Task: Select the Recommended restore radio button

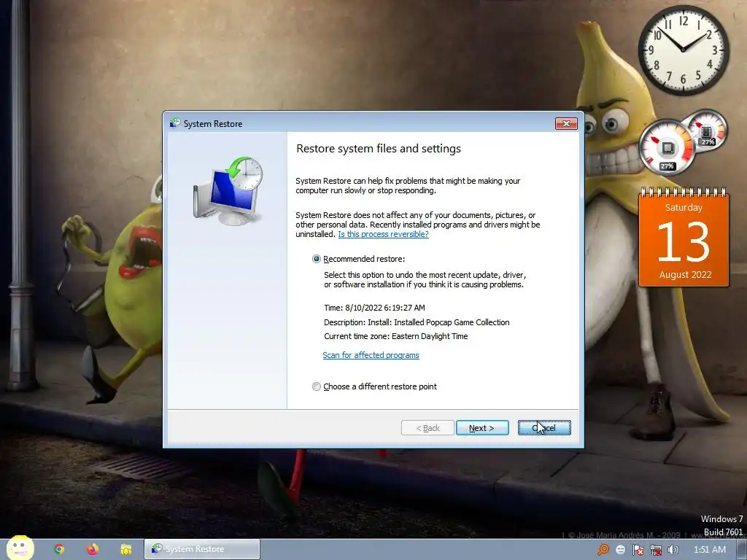Action: coord(317,259)
